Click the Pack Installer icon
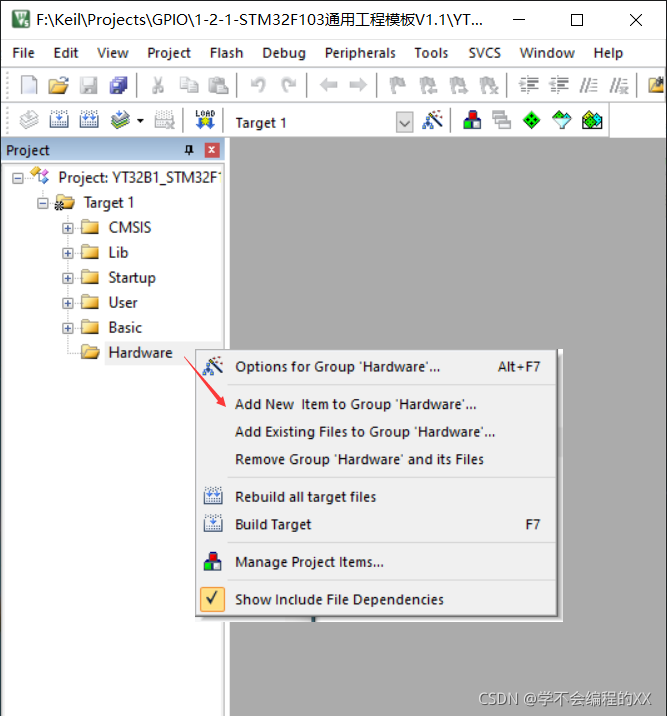The image size is (667, 716). pos(592,121)
